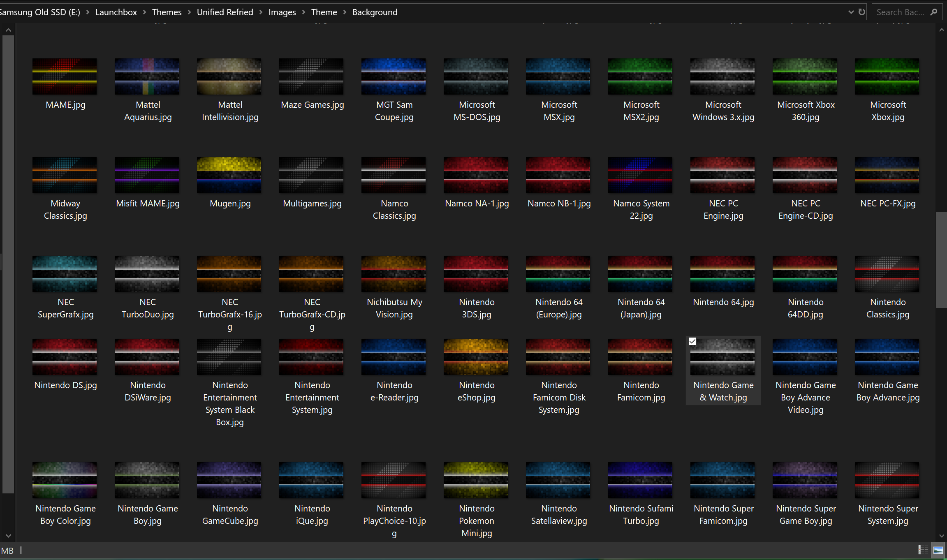Select the Nintendo Classics.jpg thumbnail
947x560 pixels.
(x=887, y=274)
